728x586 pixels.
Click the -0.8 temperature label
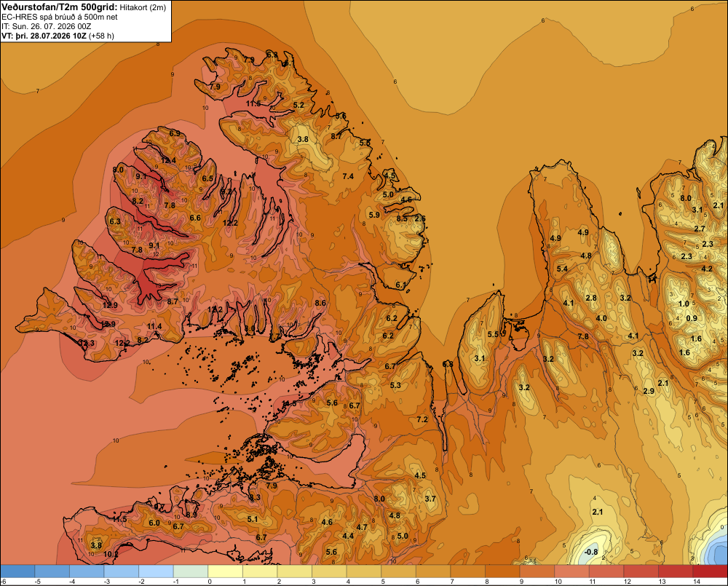[590, 552]
